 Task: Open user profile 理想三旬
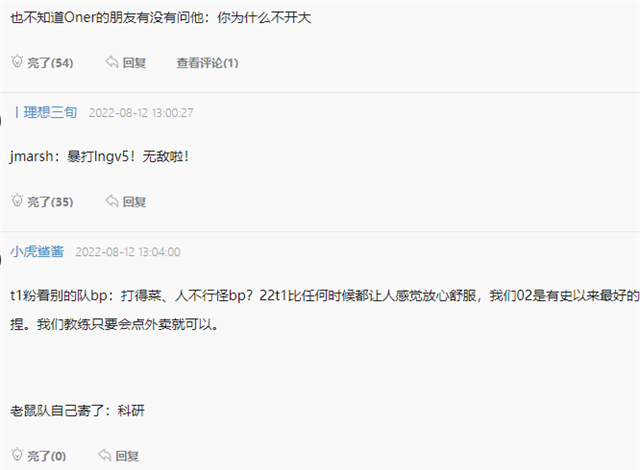pyautogui.click(x=50, y=112)
